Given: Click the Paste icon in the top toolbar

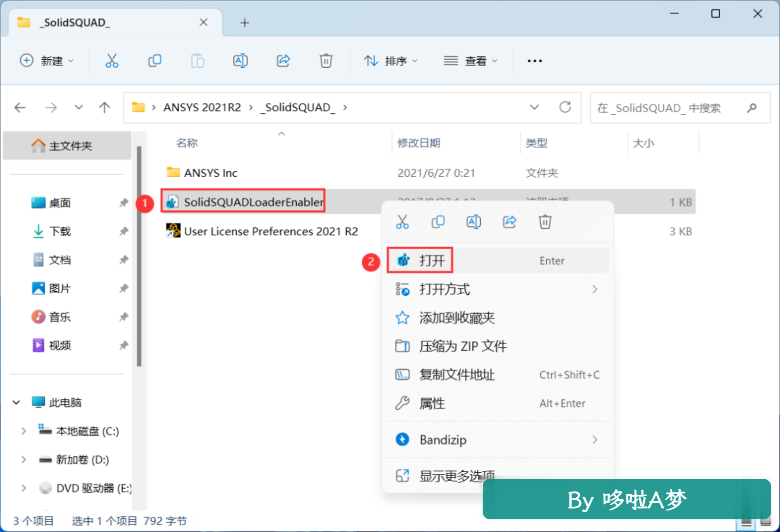Looking at the screenshot, I should (198, 61).
